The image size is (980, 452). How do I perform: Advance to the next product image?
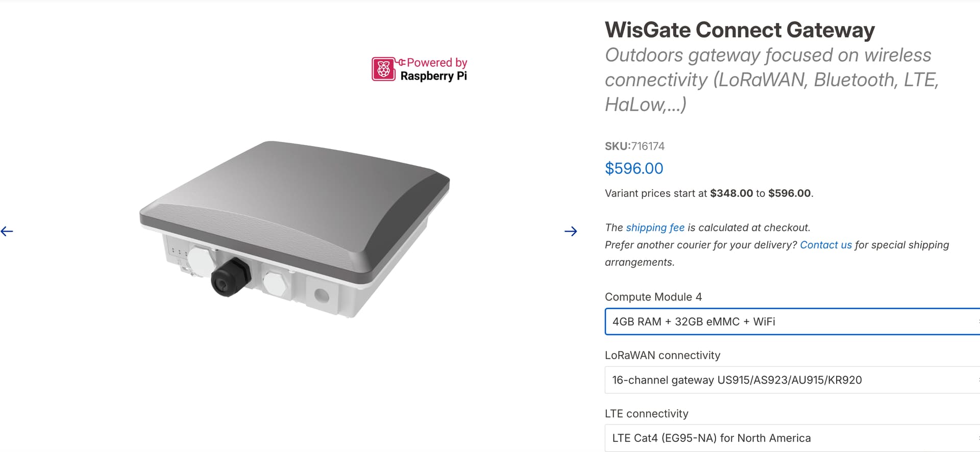click(571, 231)
